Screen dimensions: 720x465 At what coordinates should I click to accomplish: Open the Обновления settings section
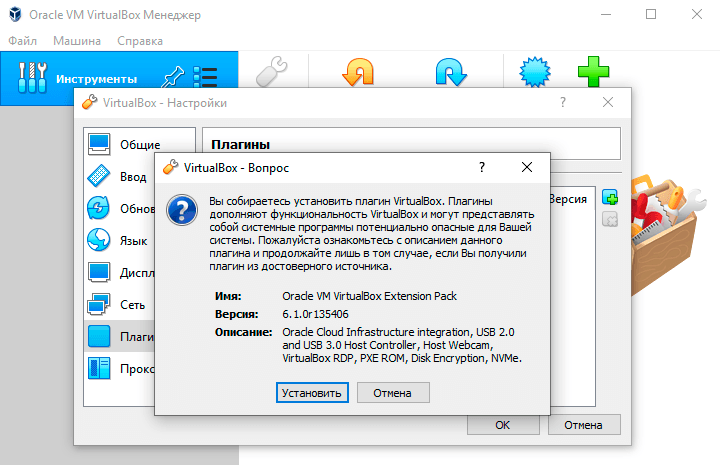click(120, 208)
